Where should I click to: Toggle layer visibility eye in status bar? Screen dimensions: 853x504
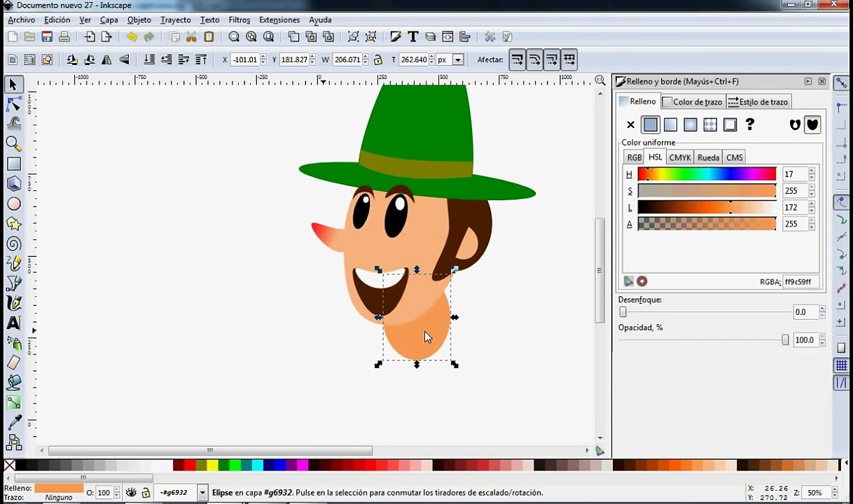pos(131,493)
